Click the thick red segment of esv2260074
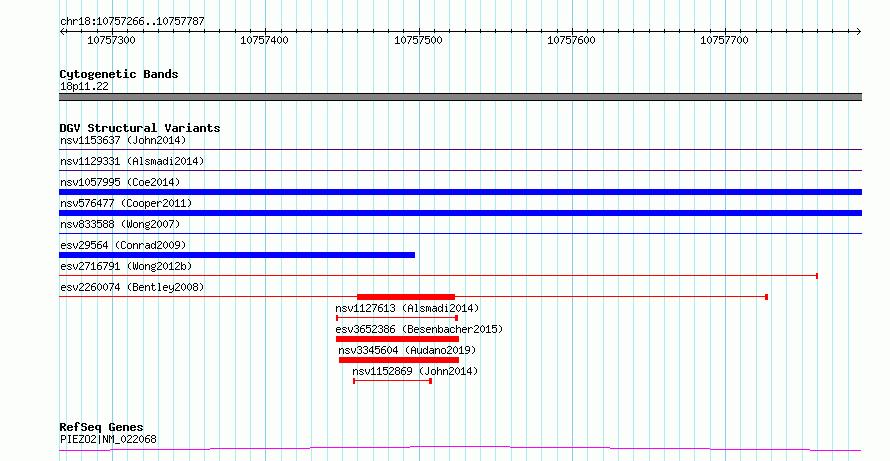 coord(406,297)
